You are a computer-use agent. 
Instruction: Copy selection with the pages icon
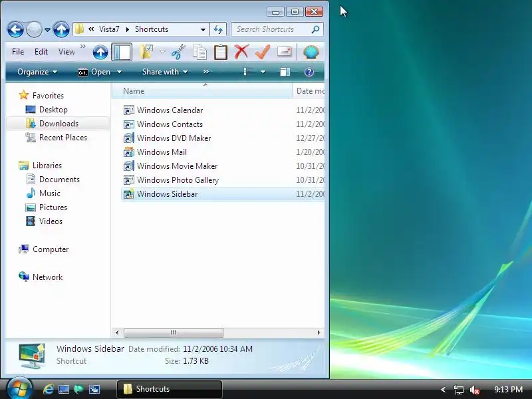[x=200, y=53]
